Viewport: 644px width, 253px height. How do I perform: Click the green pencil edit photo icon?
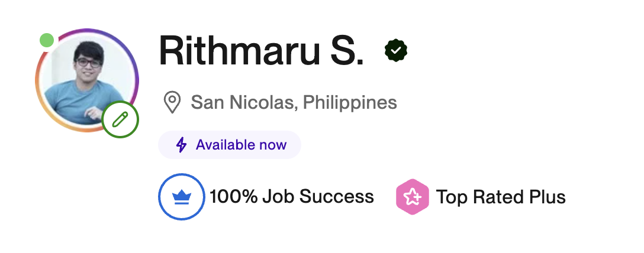120,120
